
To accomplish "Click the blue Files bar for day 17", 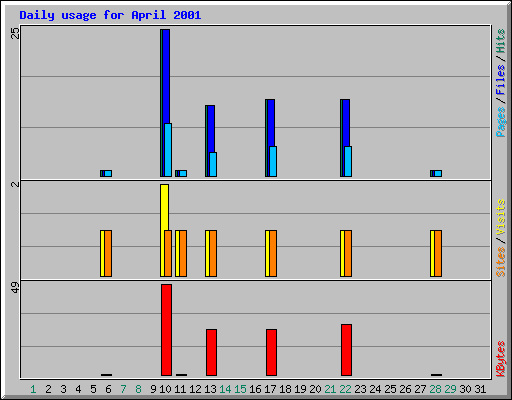I will point(271,123).
